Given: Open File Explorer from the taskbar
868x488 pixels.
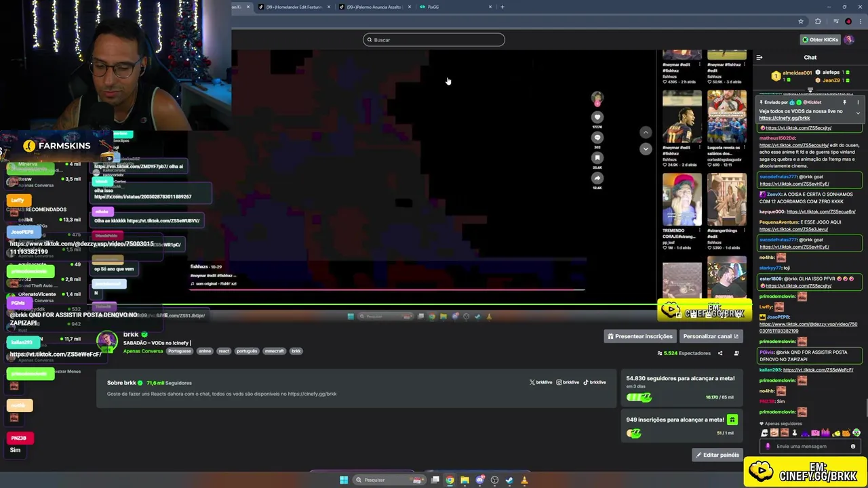Looking at the screenshot, I should (465, 480).
